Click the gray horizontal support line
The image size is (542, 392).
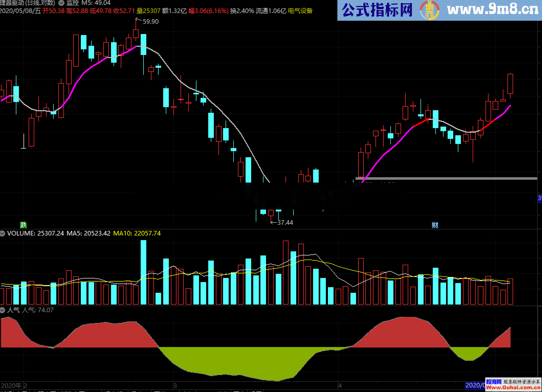pos(446,178)
